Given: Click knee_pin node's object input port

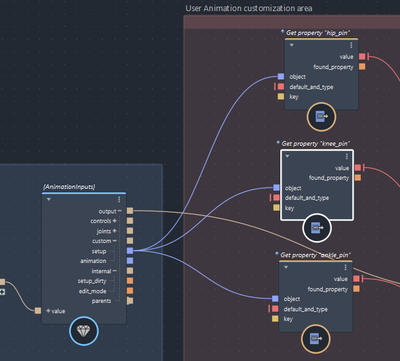Looking at the screenshot, I should pos(276,188).
